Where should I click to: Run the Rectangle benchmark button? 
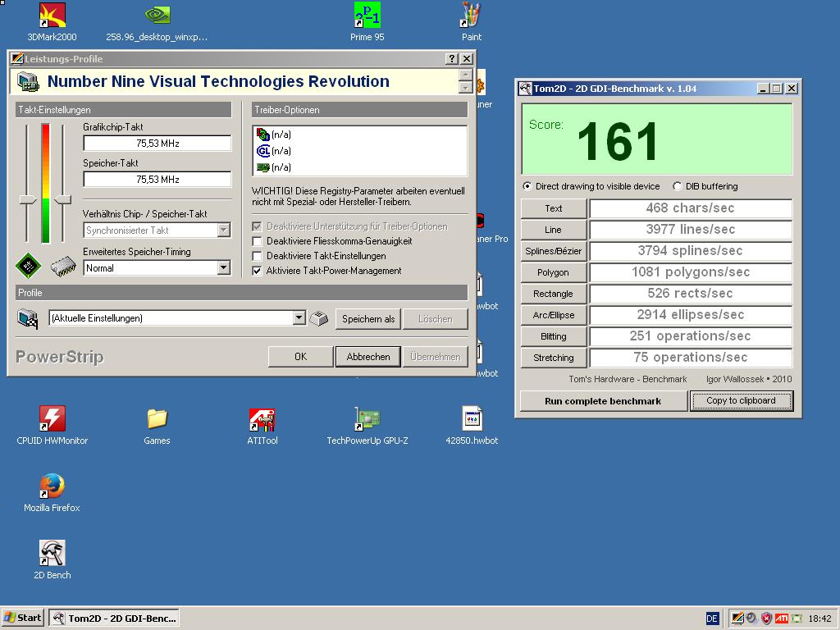tap(554, 294)
